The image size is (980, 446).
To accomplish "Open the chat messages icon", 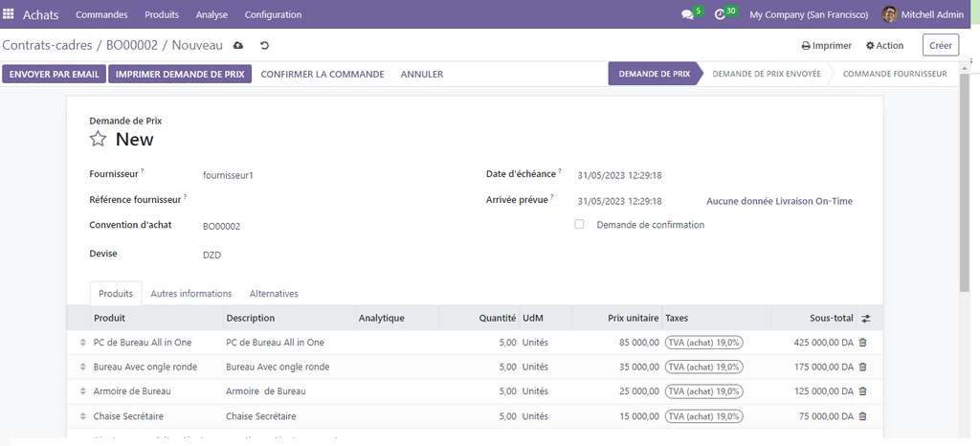I will pyautogui.click(x=687, y=15).
